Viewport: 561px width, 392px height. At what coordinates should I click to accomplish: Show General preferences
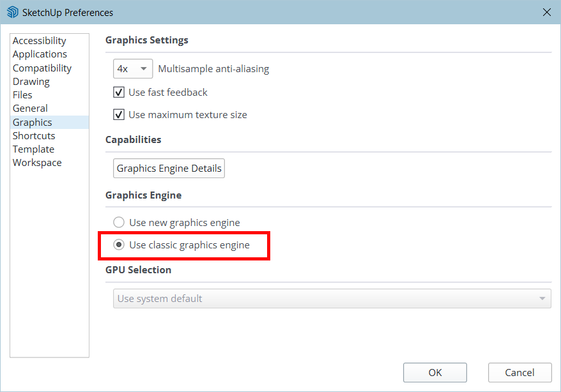(30, 109)
